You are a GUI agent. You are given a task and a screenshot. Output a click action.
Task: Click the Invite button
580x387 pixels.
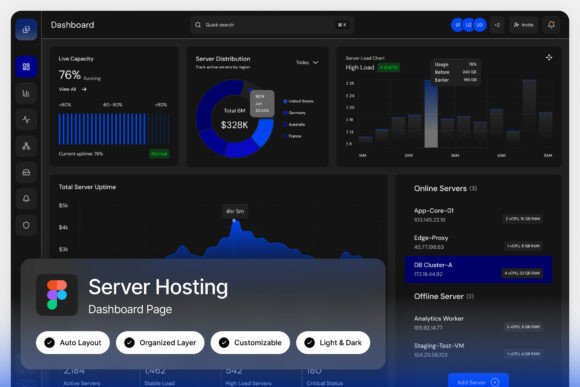click(x=523, y=25)
